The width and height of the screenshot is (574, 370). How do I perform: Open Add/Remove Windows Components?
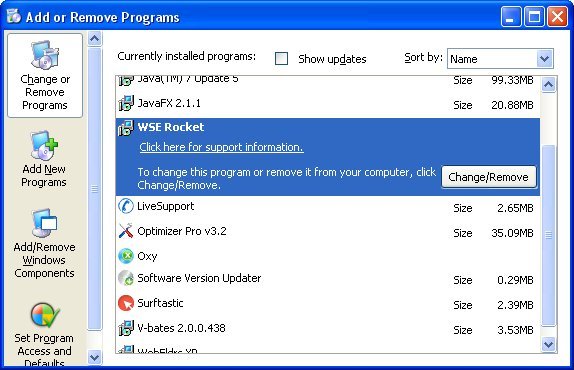coord(44,243)
